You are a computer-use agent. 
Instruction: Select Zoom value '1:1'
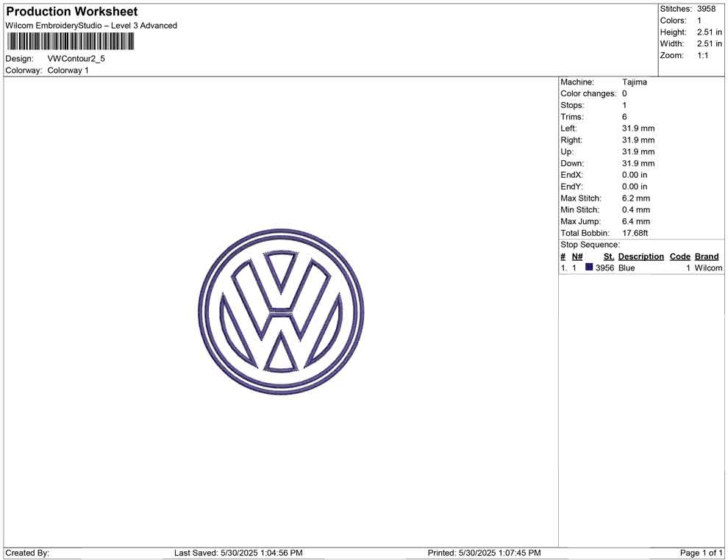click(703, 55)
